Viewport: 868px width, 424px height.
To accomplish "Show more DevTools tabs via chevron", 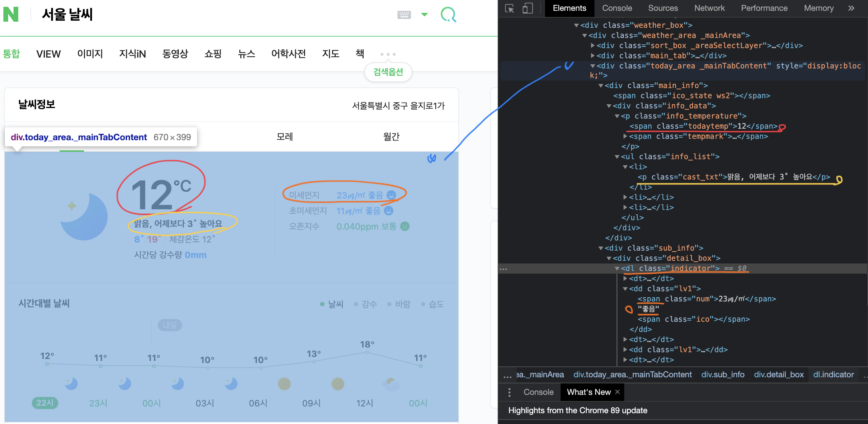I will (x=851, y=8).
